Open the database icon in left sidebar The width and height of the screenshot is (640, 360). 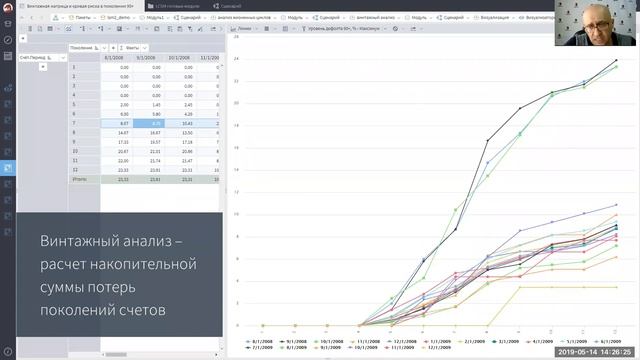(8, 24)
